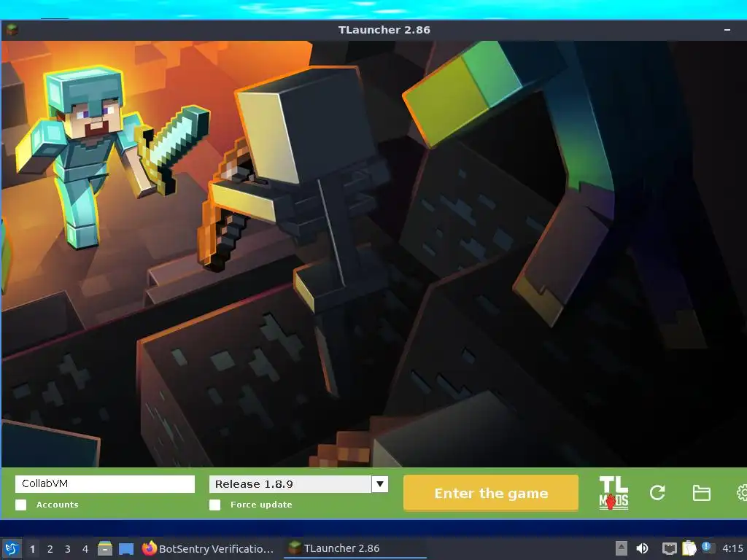Click the show desktop taskbar icon
The height and width of the screenshot is (560, 747).
[125, 548]
